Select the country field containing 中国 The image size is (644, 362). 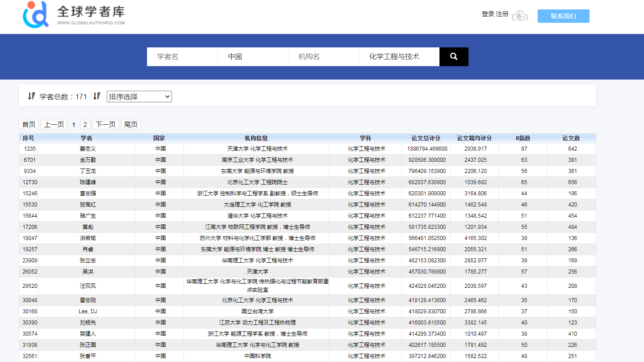[253, 57]
